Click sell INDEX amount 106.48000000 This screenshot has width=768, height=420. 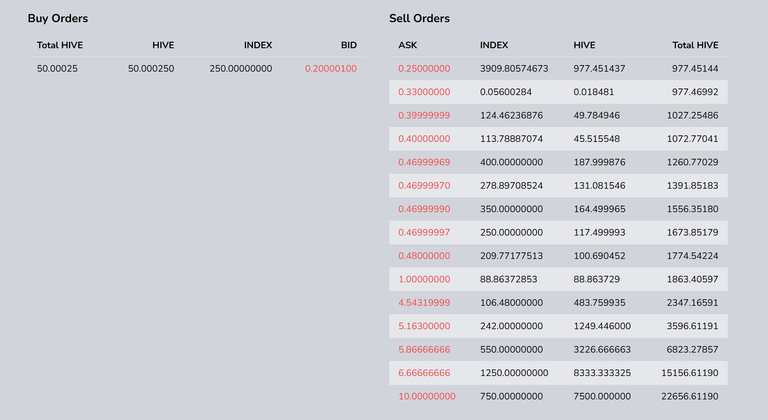click(x=511, y=303)
